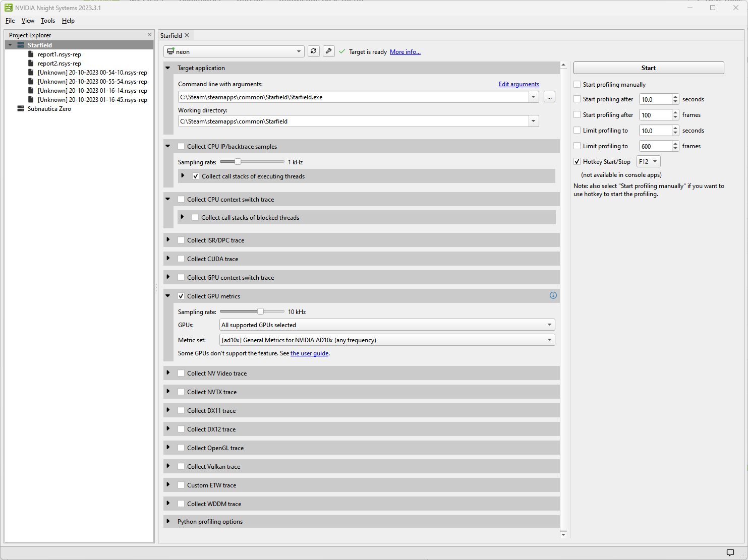The image size is (748, 560).
Task: Close the Project Explorer panel
Action: (x=149, y=34)
